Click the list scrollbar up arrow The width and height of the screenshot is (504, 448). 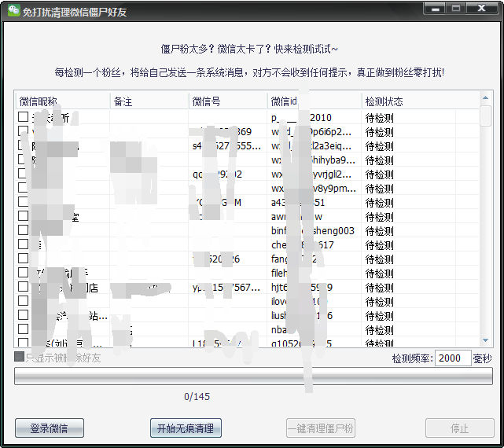485,97
